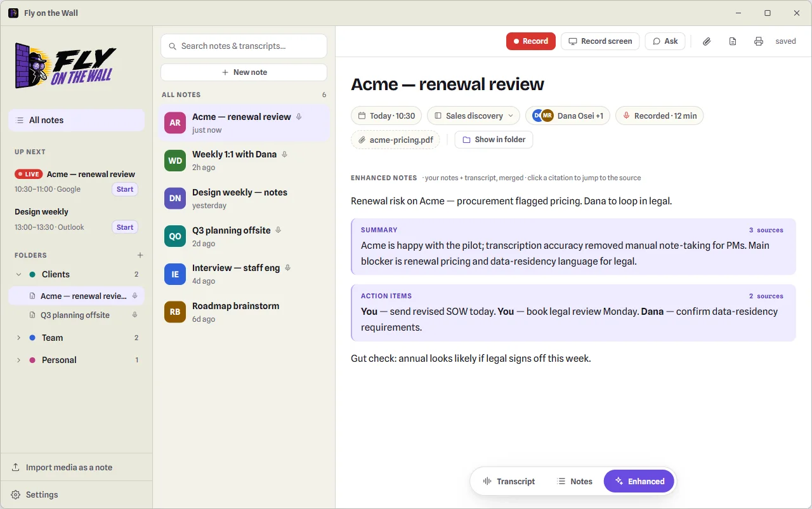The width and height of the screenshot is (812, 509).
Task: Click the red LIVE badge
Action: [29, 174]
